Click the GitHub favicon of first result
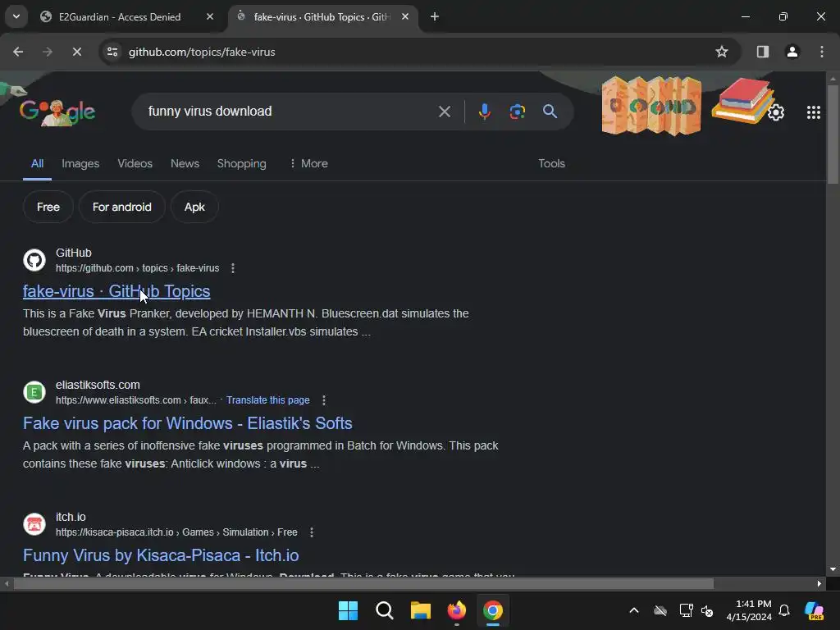Screen dimensions: 840x630 click(x=34, y=260)
